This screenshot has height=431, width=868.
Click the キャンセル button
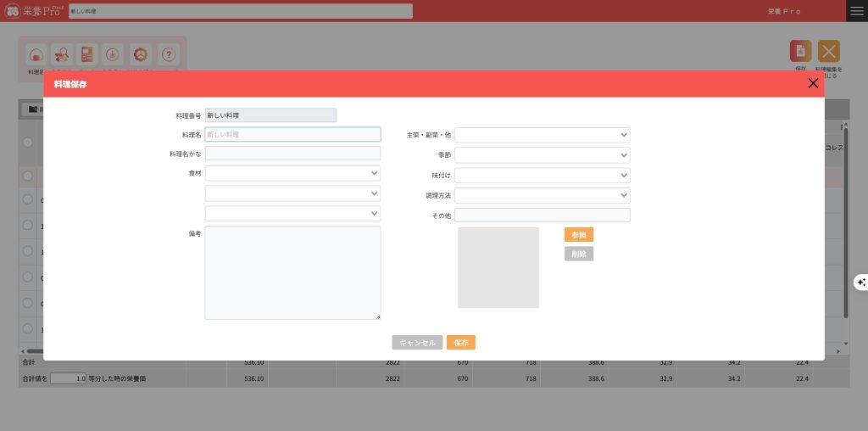[x=417, y=343]
